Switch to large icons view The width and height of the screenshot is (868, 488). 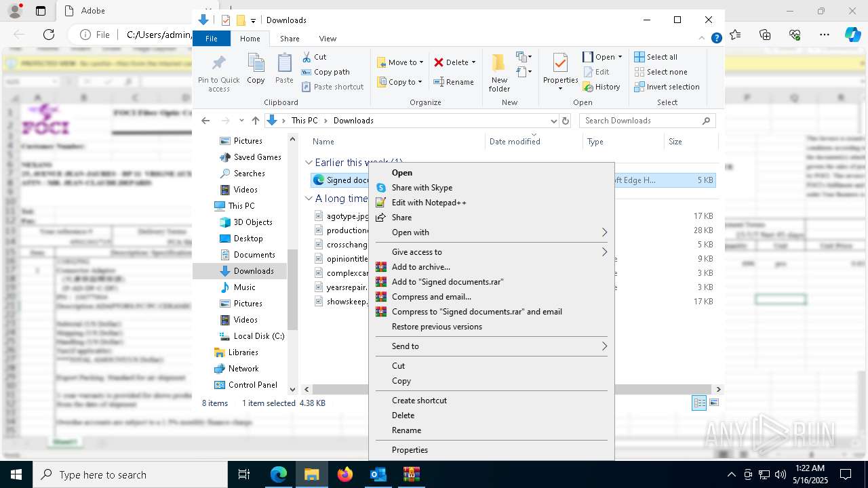click(713, 403)
